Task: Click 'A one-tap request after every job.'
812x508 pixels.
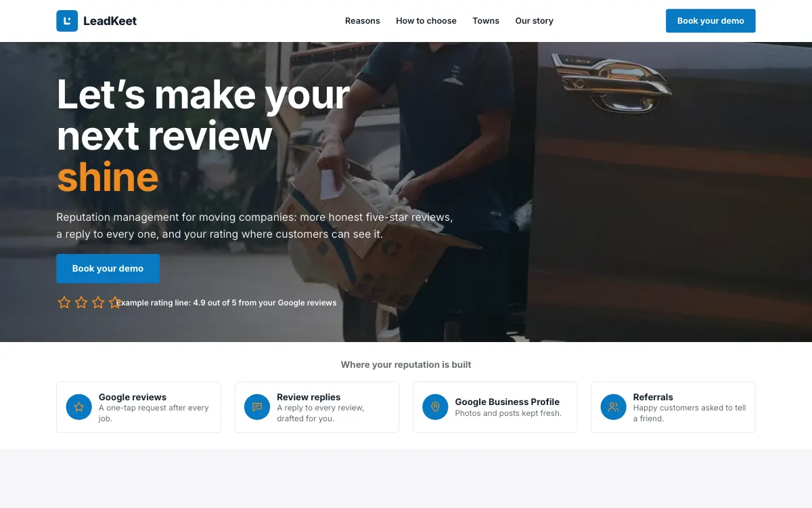Action: pos(154,413)
